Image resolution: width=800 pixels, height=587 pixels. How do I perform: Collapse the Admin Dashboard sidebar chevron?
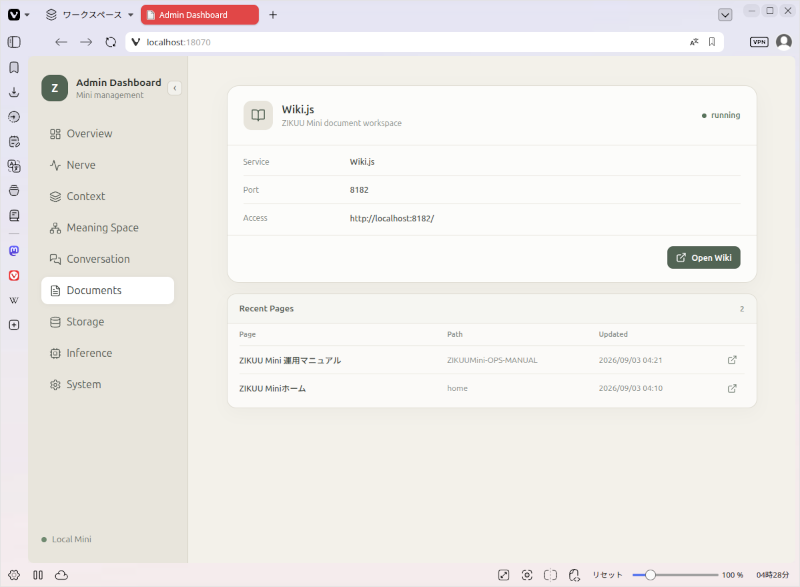[x=174, y=88]
